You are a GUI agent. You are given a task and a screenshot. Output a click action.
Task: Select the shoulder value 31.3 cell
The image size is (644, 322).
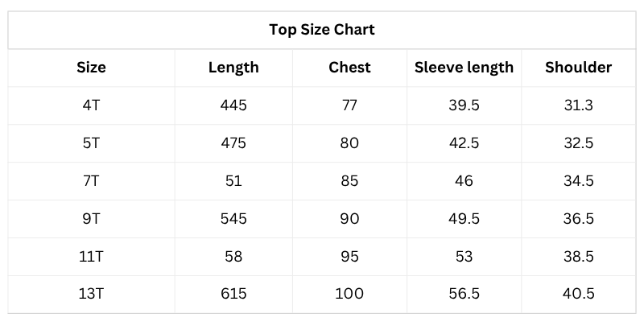[578, 105]
